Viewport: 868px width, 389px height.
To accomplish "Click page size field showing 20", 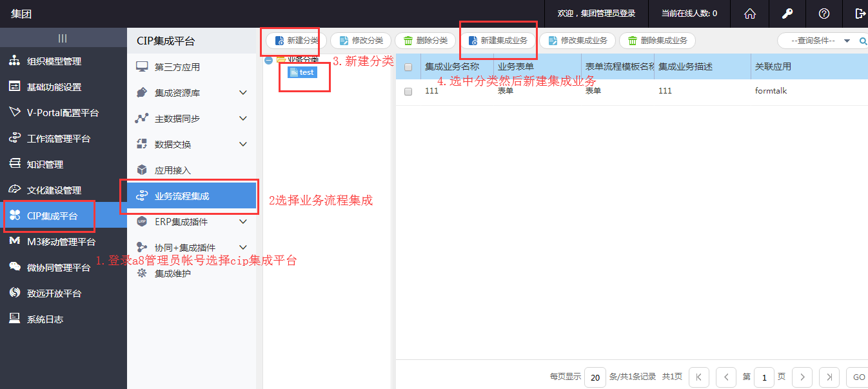I will pyautogui.click(x=595, y=377).
